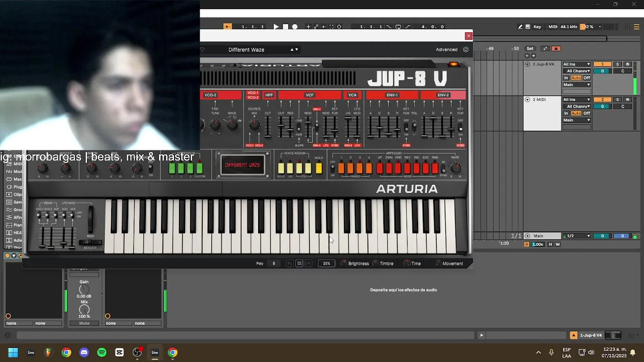644x362 pixels.
Task: Collapse track 1 Jup-8 V4 with its fold arrow
Action: pyautogui.click(x=527, y=64)
